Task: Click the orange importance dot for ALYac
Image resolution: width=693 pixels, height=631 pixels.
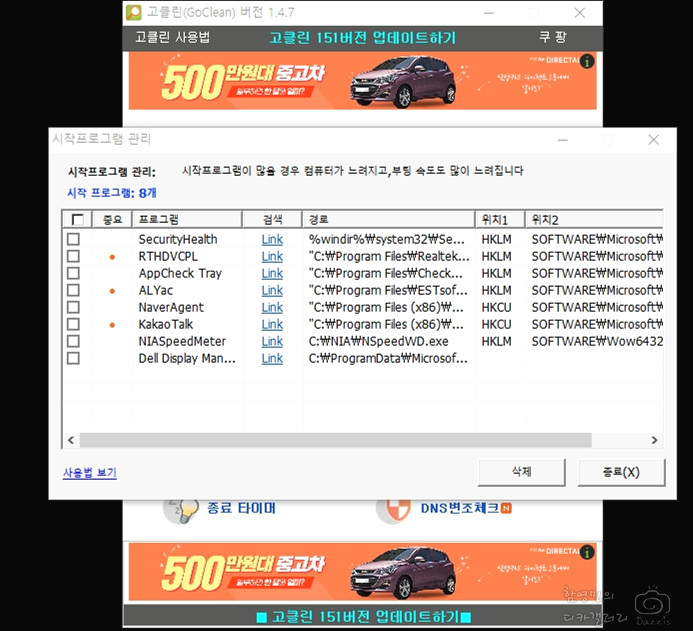Action: point(112,291)
